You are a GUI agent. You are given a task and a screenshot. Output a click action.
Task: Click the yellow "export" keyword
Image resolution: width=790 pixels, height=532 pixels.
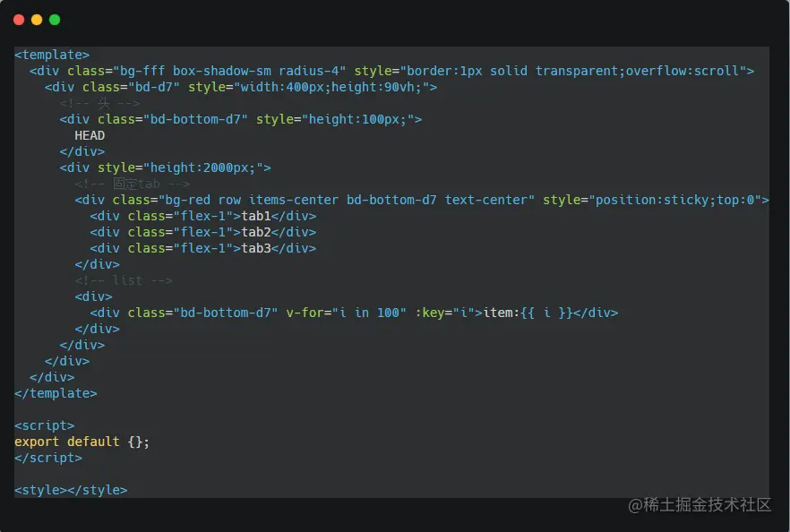tap(37, 442)
